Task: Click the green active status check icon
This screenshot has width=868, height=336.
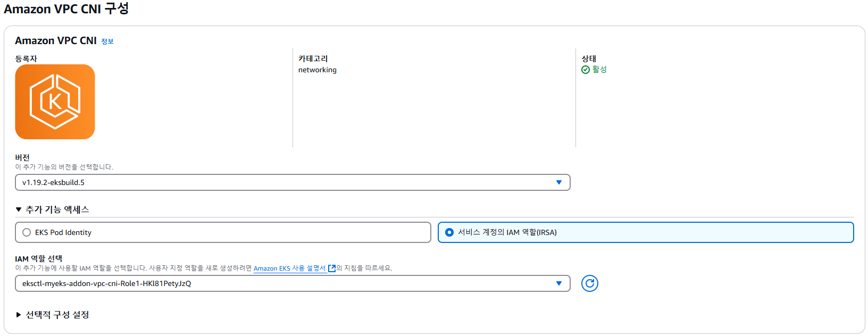Action: point(586,70)
